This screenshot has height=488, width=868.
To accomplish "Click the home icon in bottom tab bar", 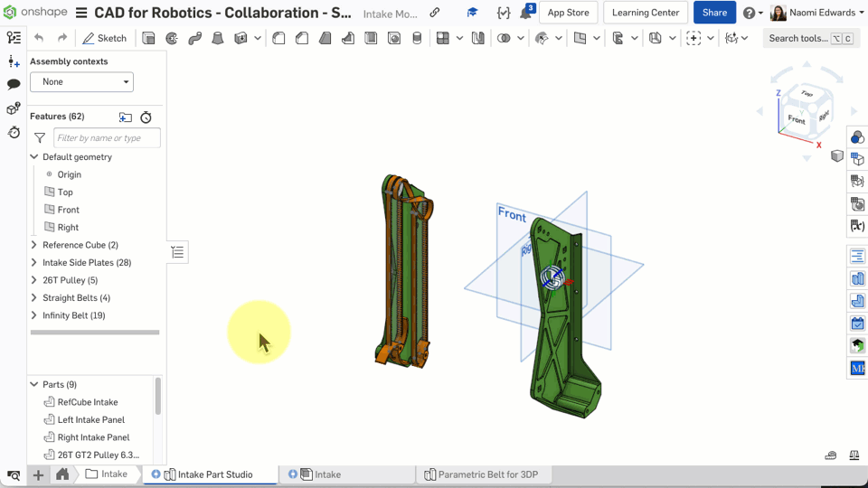I will coord(62,474).
